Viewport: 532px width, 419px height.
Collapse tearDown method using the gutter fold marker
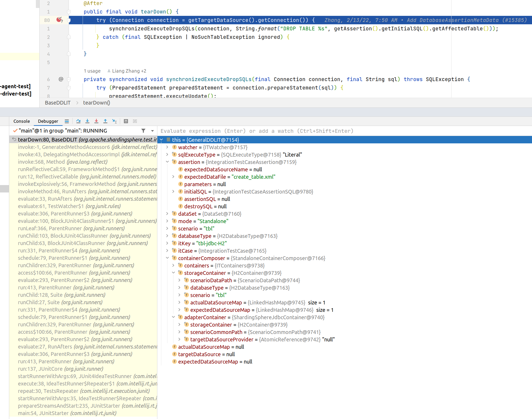click(x=69, y=12)
